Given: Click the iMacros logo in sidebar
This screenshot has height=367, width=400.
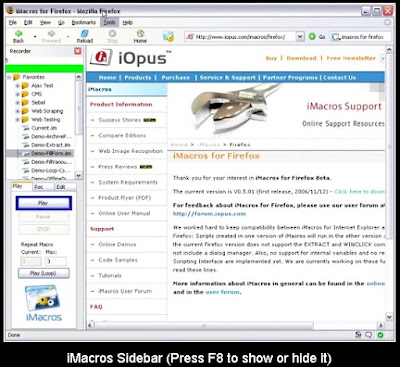Looking at the screenshot, I should [x=44, y=303].
